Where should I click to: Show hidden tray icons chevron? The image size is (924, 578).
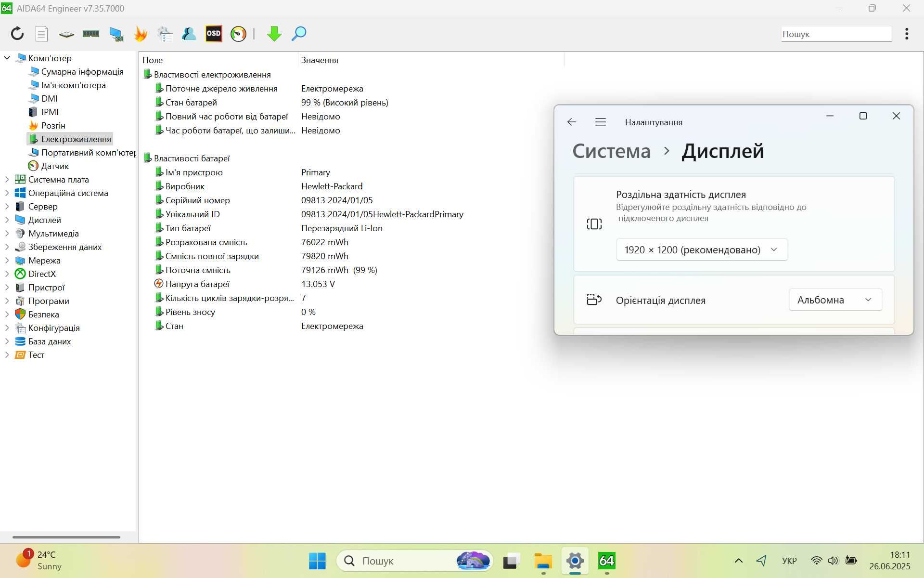click(739, 561)
